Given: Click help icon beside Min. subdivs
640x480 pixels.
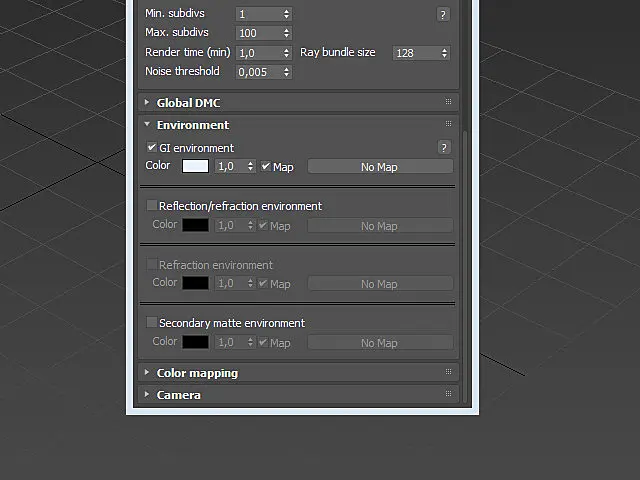Looking at the screenshot, I should [443, 15].
